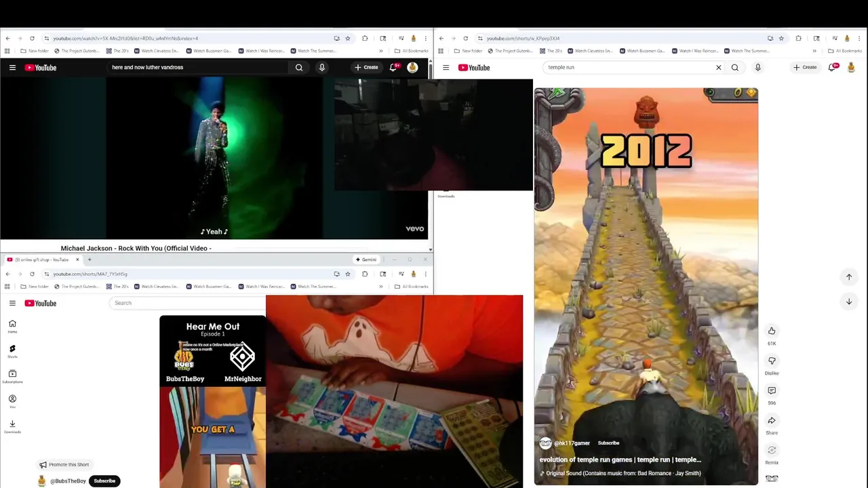Viewport: 868px width, 488px height.
Task: Remix the temple run Short
Action: coord(772,450)
